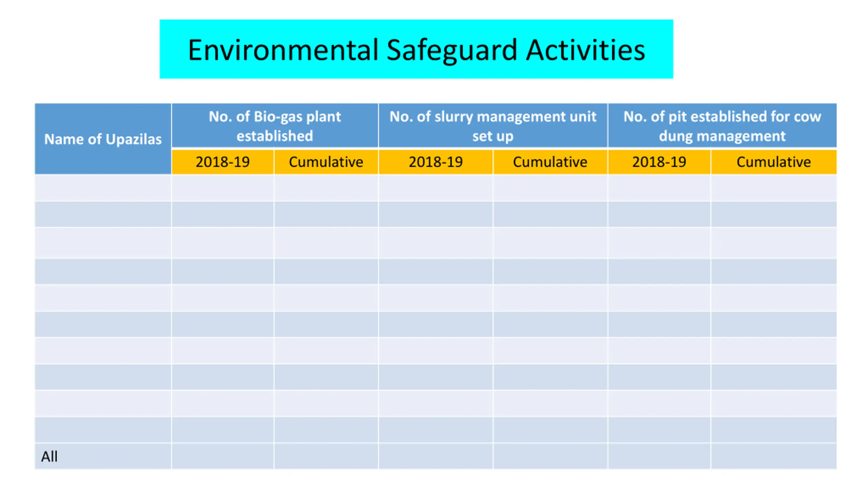Select '2018-19' under slurry management column
The image size is (868, 488).
(436, 162)
